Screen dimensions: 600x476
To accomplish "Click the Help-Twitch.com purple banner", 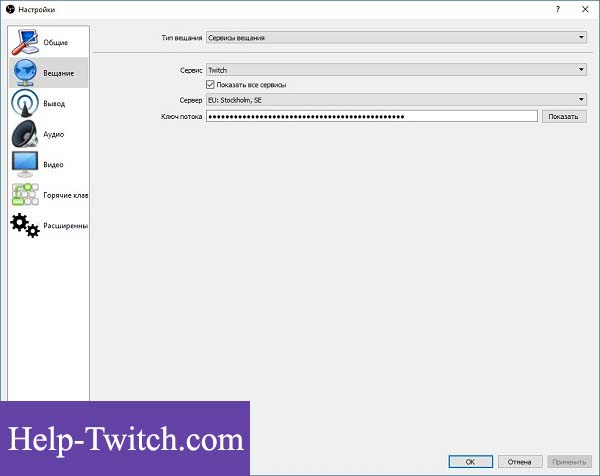I will click(124, 438).
